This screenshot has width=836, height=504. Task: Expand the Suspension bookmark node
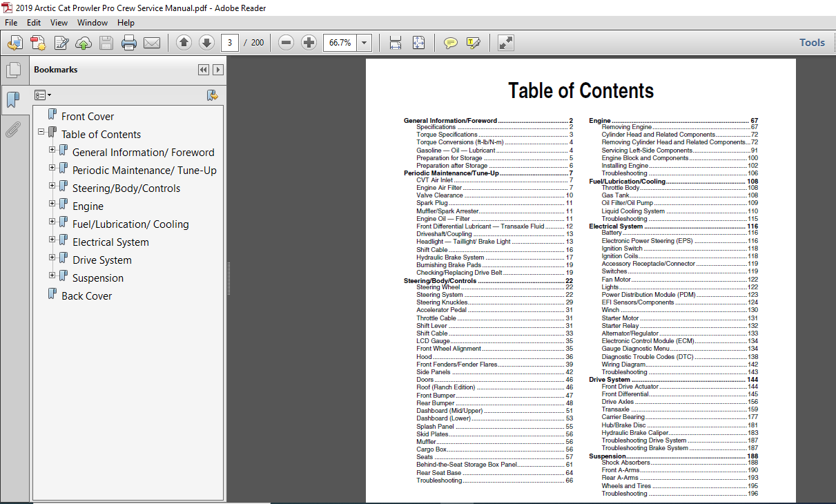52,275
